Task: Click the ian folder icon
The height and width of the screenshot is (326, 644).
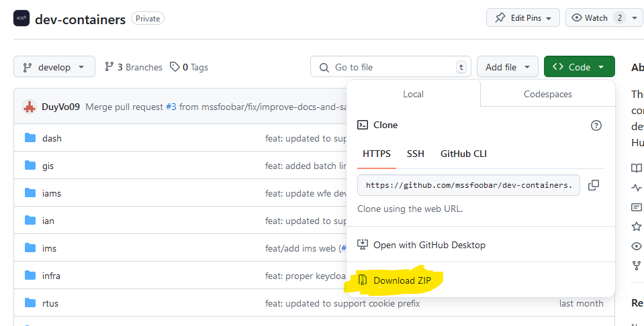Action: tap(30, 220)
